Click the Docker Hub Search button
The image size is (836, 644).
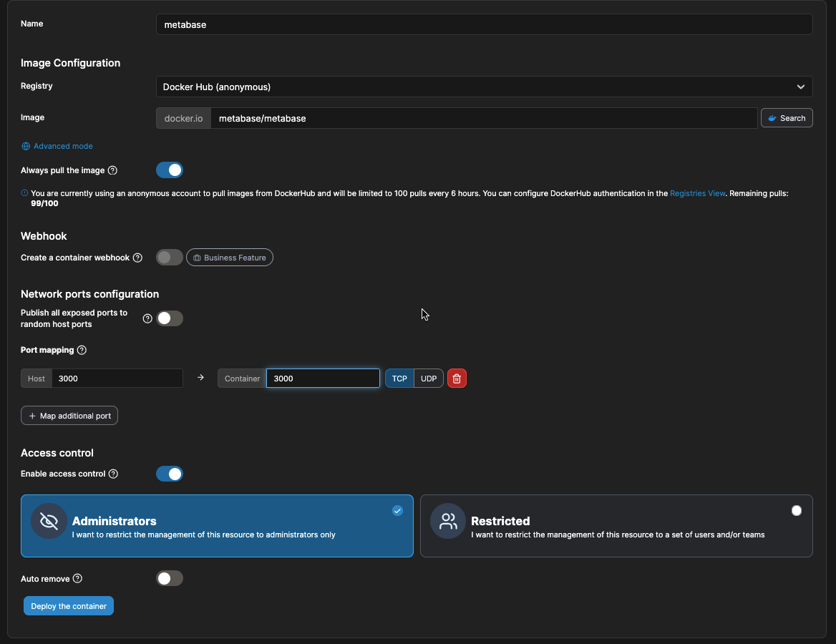pos(787,118)
